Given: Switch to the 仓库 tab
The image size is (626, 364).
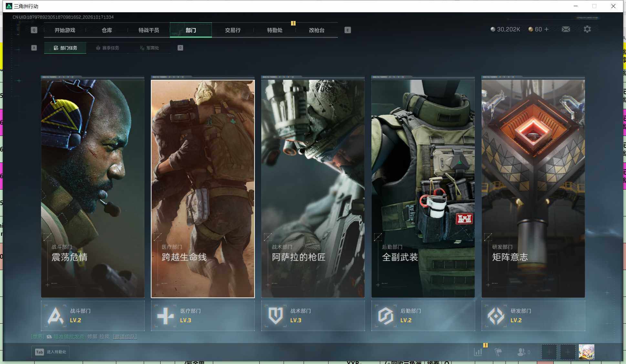Looking at the screenshot, I should tap(107, 30).
